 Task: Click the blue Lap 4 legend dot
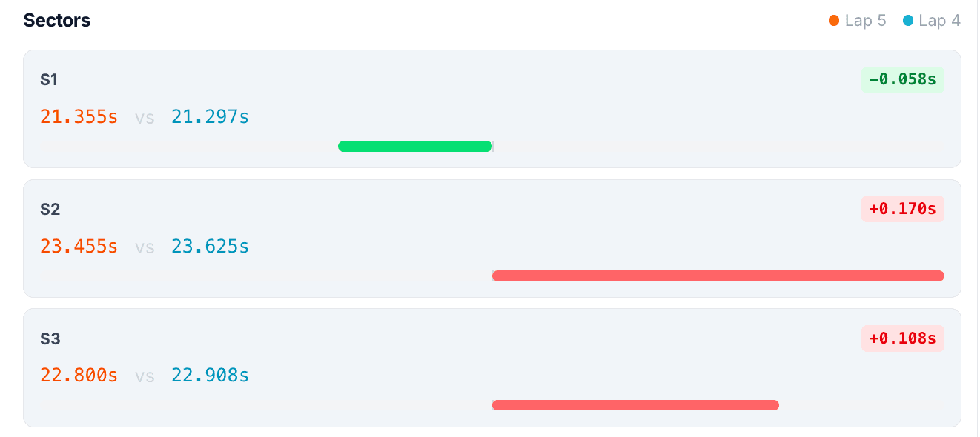[908, 21]
